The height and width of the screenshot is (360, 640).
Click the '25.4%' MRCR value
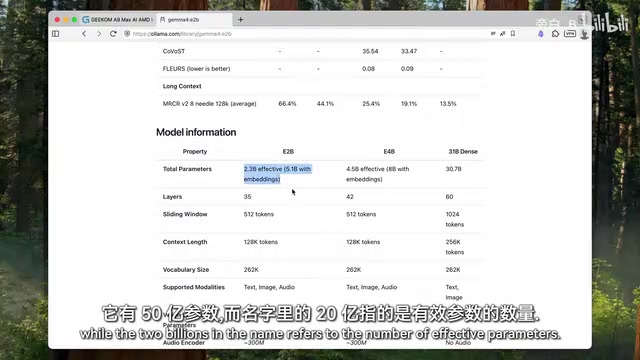pyautogui.click(x=371, y=104)
